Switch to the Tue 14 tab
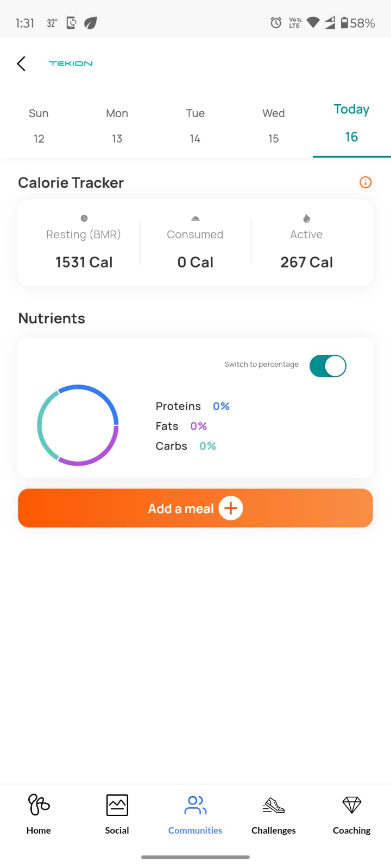 195,126
